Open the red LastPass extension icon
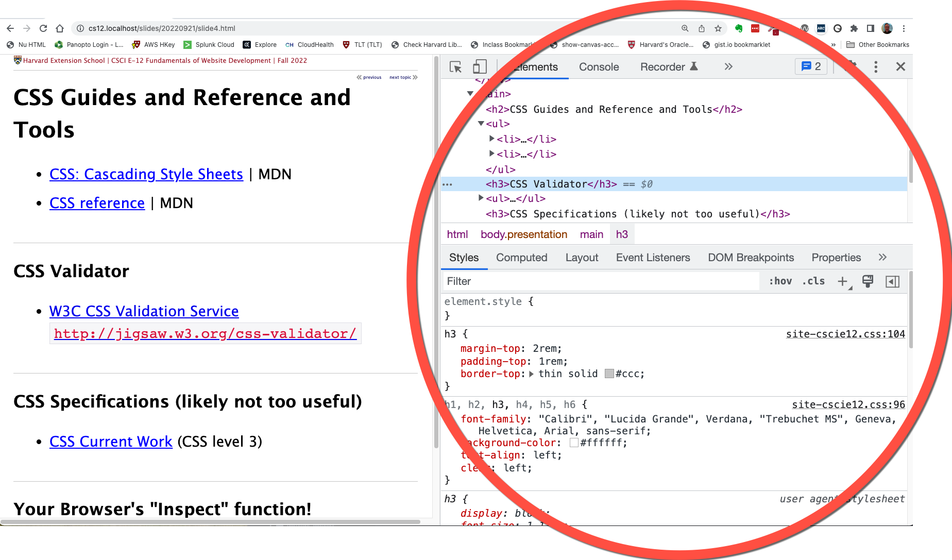Viewport: 952px width, 560px height. point(755,28)
